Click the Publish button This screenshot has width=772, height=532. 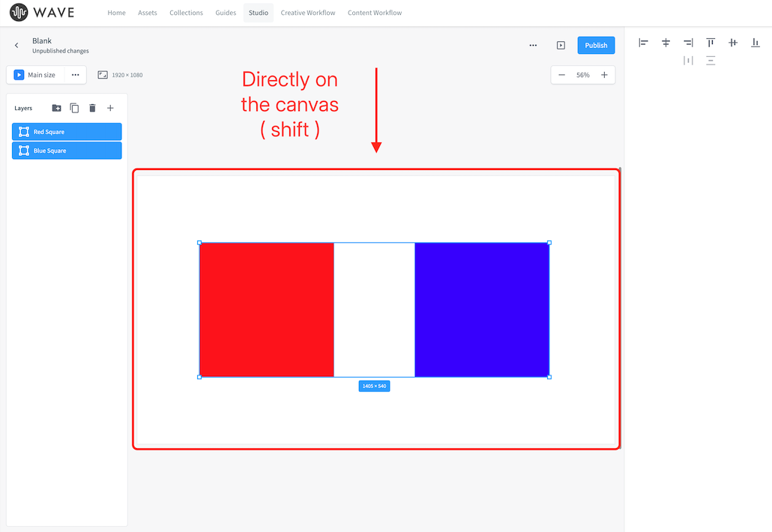(x=596, y=45)
